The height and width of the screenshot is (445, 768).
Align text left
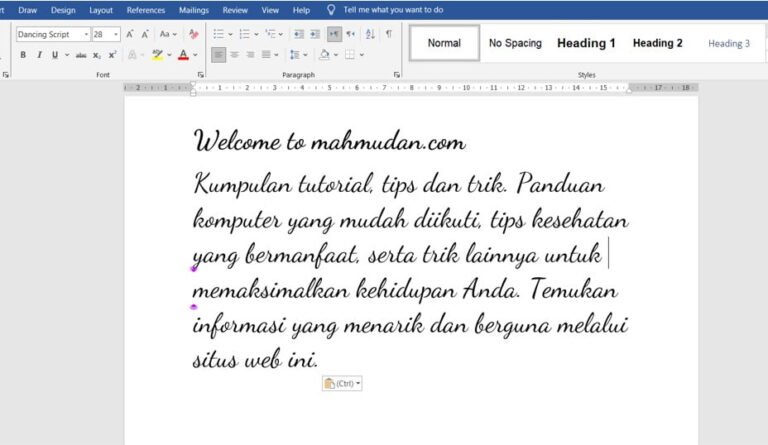coord(218,55)
